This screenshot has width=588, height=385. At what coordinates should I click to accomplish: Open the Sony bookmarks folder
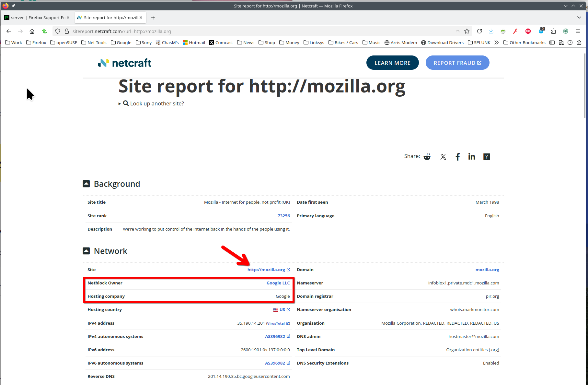[144, 42]
